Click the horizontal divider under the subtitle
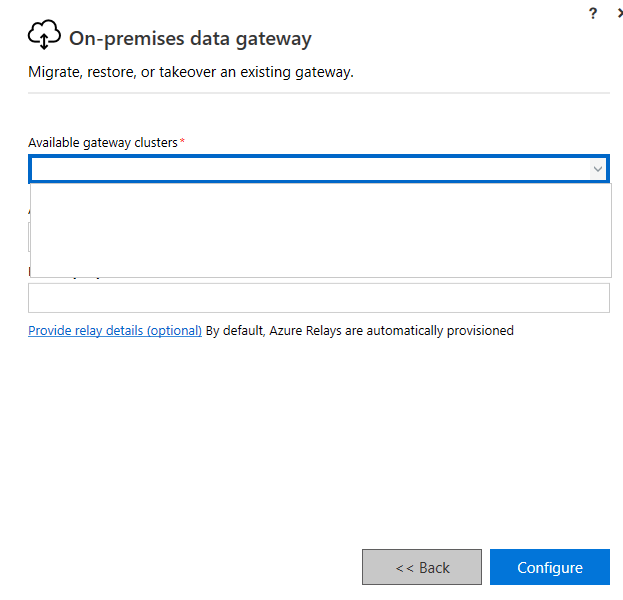This screenshot has width=623, height=600. 319,93
